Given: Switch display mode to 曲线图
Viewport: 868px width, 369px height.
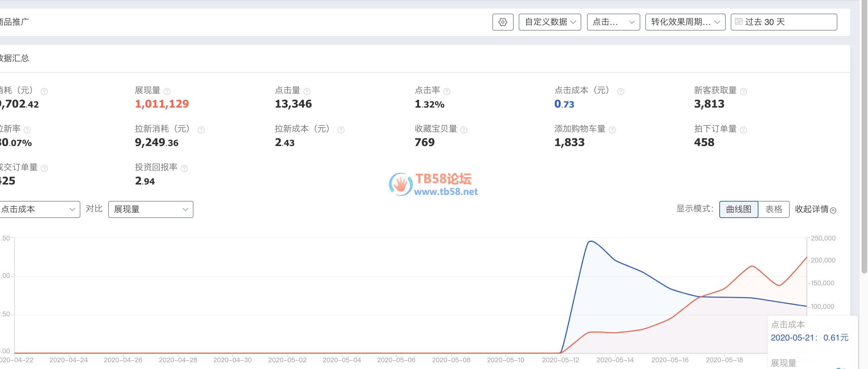Looking at the screenshot, I should coord(739,209).
